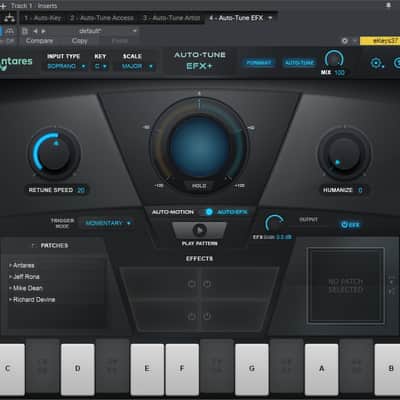Viewport: 400px width, 400px height.
Task: Click the Copy button
Action: click(79, 41)
